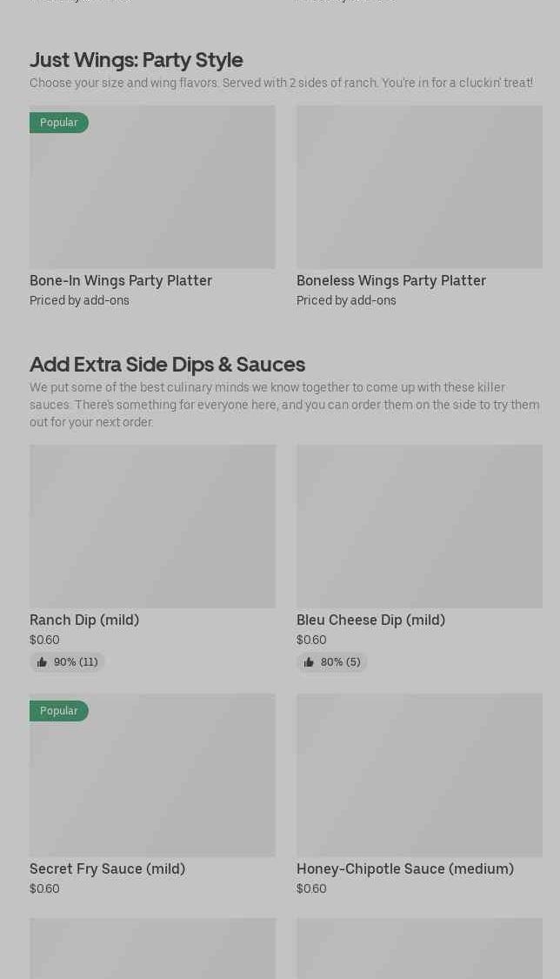Open the Bone-In Wings Party Platter title
Image resolution: width=560 pixels, height=979 pixels.
pos(121,280)
